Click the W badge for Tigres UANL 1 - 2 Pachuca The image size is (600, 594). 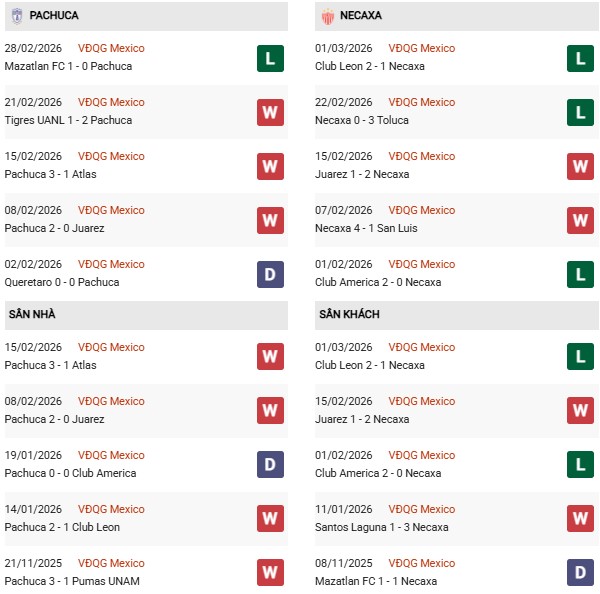[x=270, y=112]
